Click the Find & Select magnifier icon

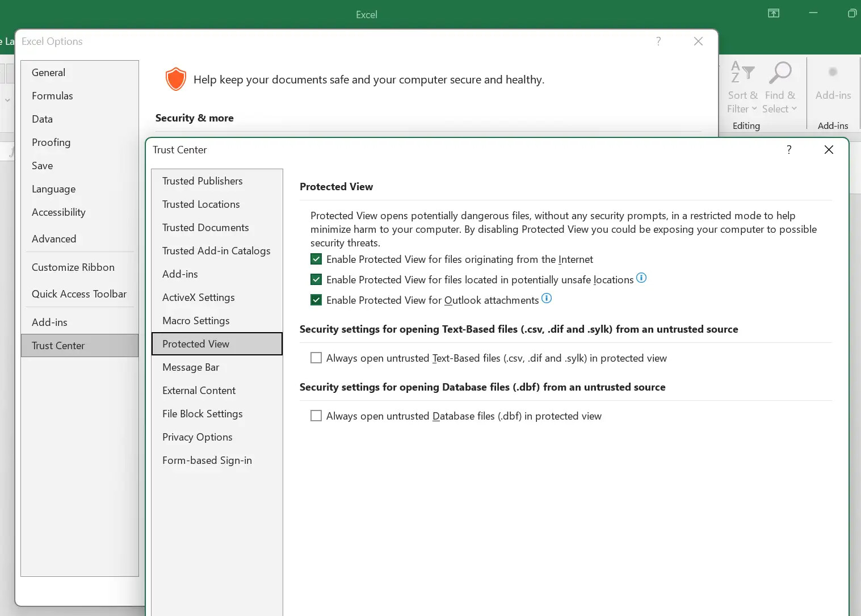tap(779, 73)
